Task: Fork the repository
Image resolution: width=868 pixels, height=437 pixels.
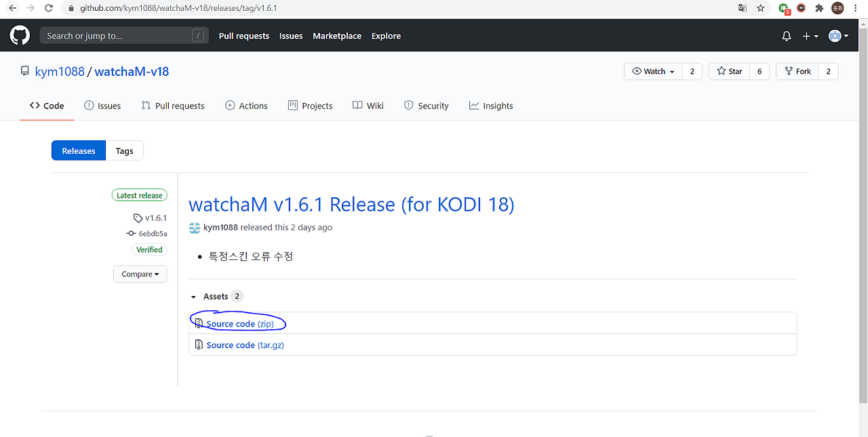Action: pos(797,71)
